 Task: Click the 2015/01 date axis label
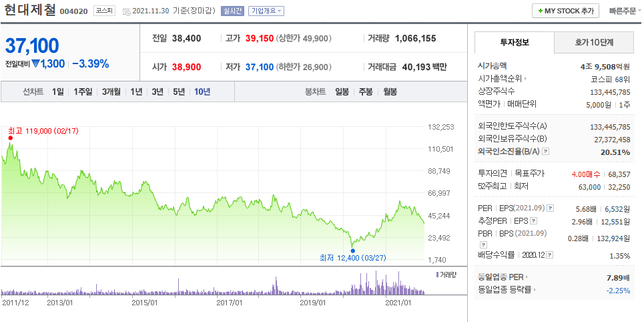(145, 303)
